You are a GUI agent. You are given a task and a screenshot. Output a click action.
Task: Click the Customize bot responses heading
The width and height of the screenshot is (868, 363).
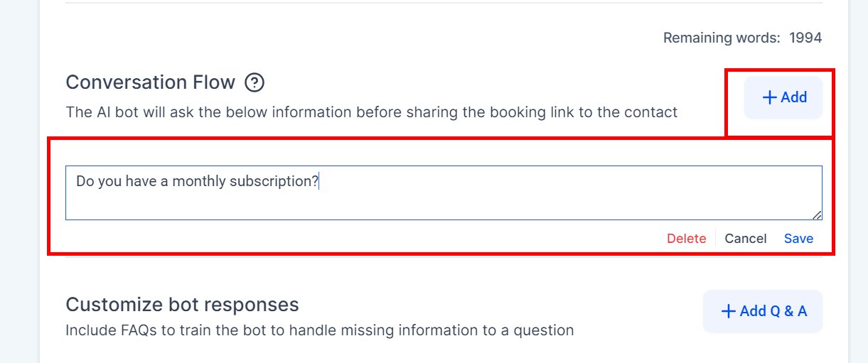pos(182,305)
